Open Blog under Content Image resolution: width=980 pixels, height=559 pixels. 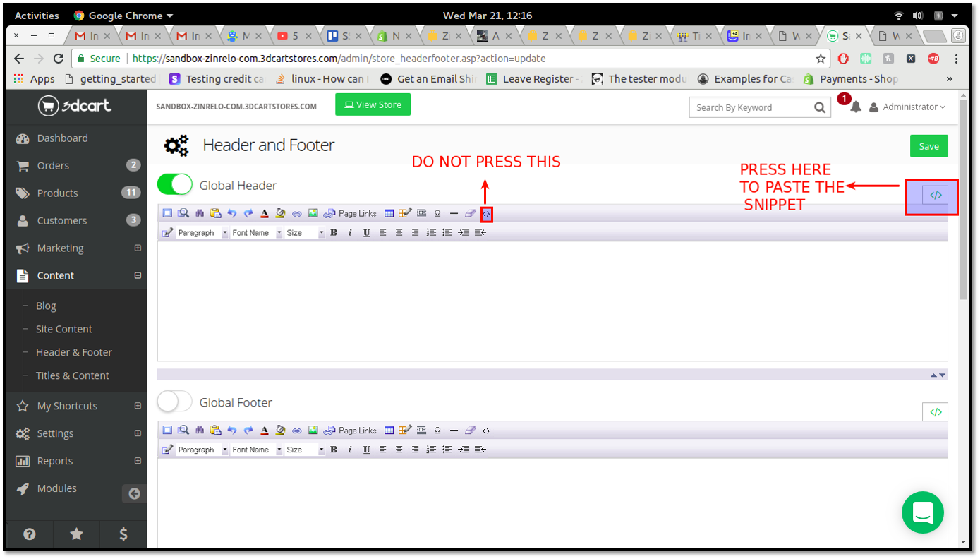46,306
